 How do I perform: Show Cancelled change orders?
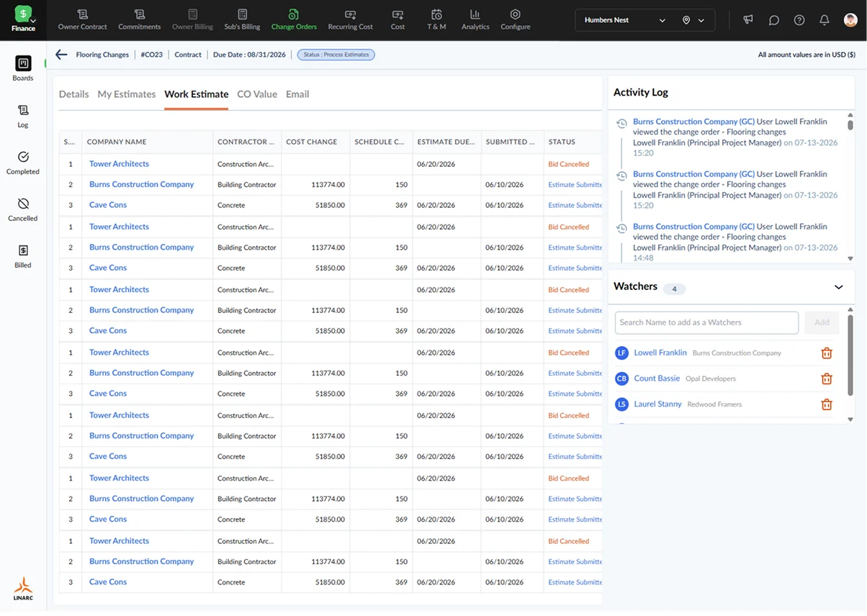point(23,209)
